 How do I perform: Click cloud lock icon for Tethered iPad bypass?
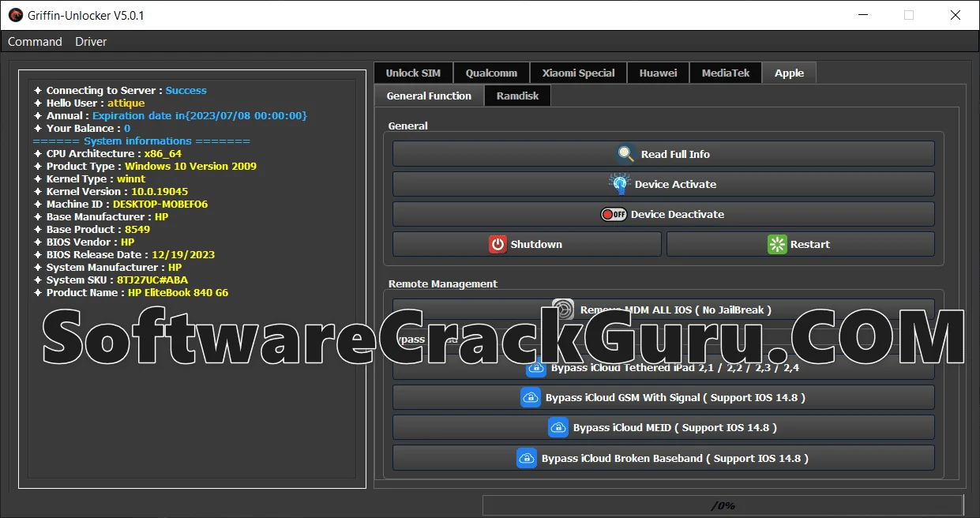(536, 367)
